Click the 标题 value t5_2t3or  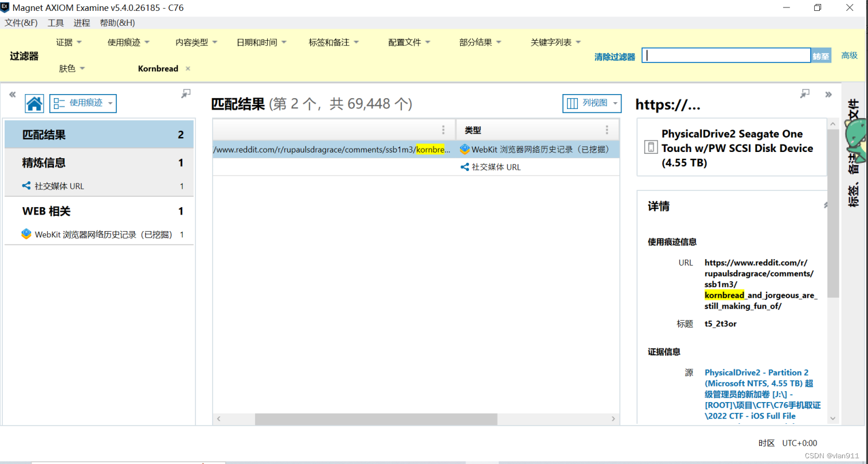coord(720,323)
